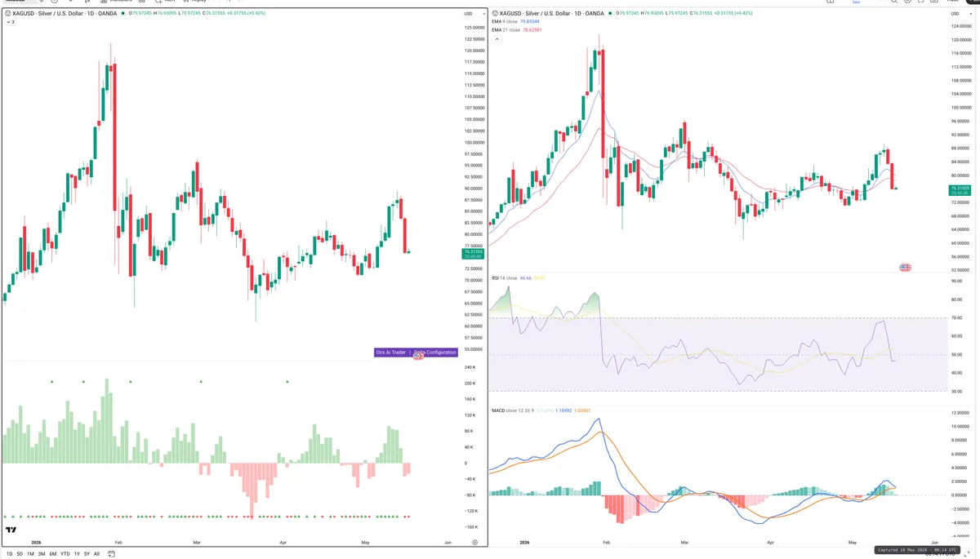
Task: Click the 12.00000 value on the MACD scale
Action: 960,414
